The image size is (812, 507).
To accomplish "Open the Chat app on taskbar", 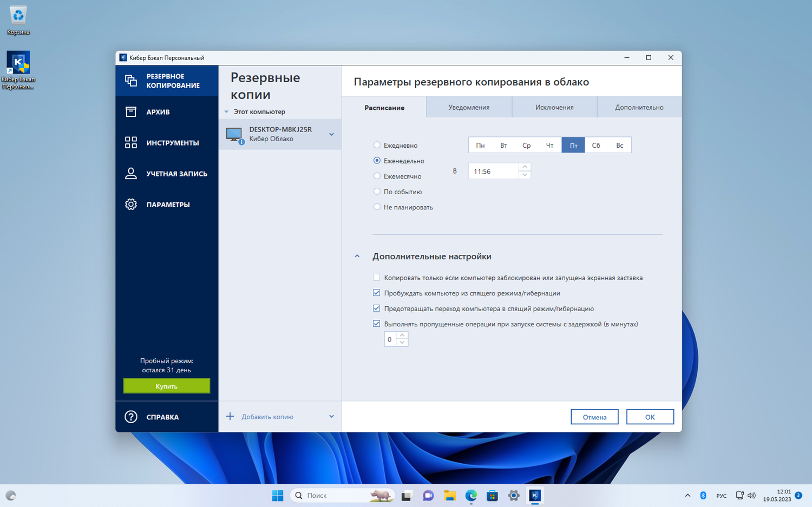I will (x=428, y=495).
